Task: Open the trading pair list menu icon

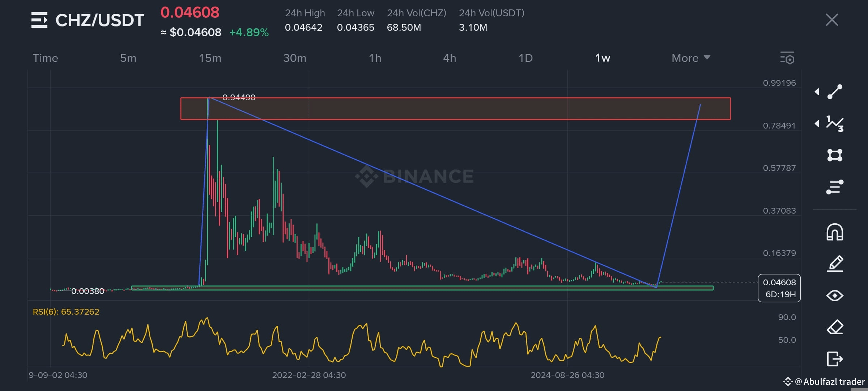Action: click(x=39, y=20)
